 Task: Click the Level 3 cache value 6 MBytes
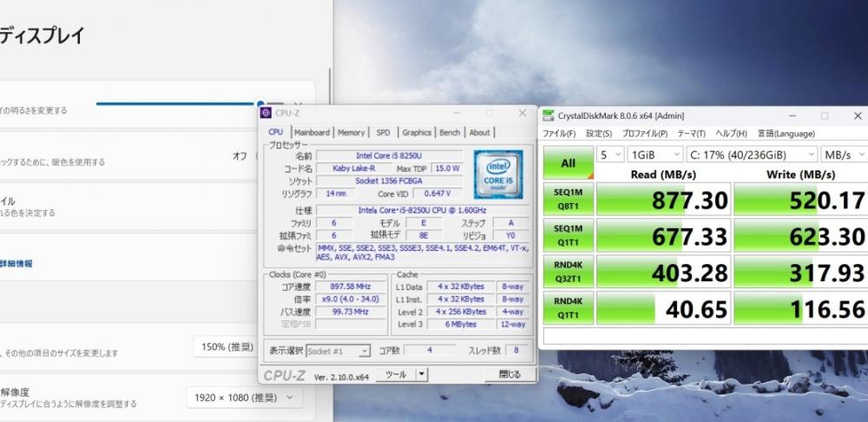[x=461, y=325]
